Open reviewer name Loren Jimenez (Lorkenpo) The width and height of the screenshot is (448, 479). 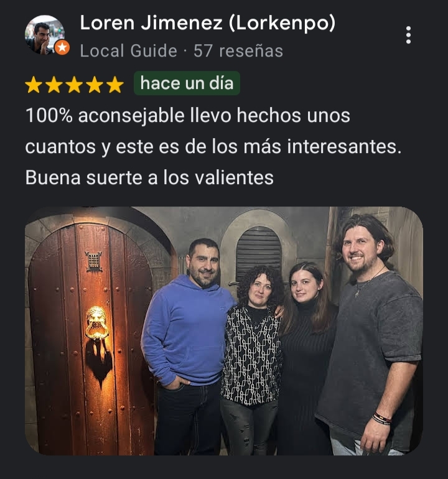click(x=207, y=23)
